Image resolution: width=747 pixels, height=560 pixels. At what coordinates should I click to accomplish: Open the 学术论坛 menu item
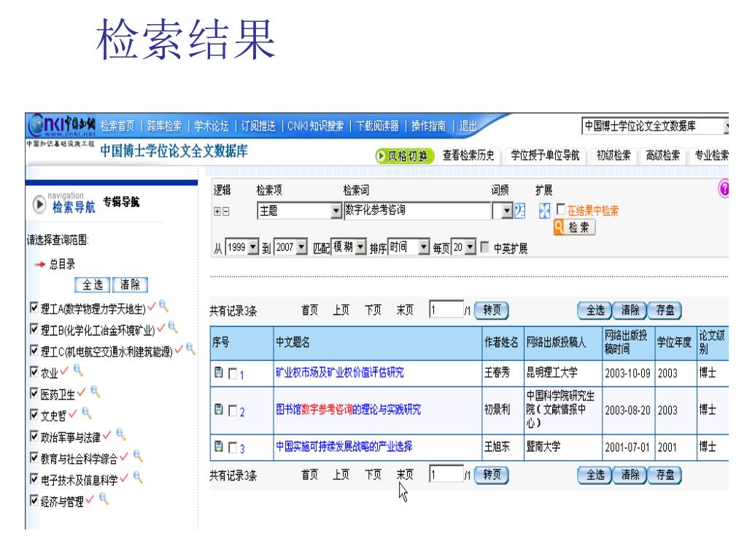[212, 125]
